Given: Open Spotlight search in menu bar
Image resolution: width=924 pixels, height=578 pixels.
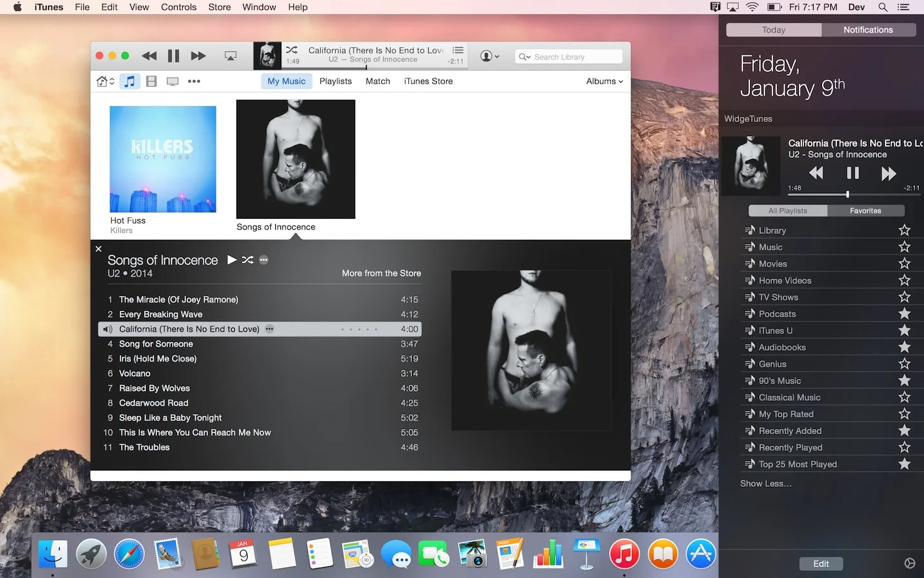Looking at the screenshot, I should point(883,7).
